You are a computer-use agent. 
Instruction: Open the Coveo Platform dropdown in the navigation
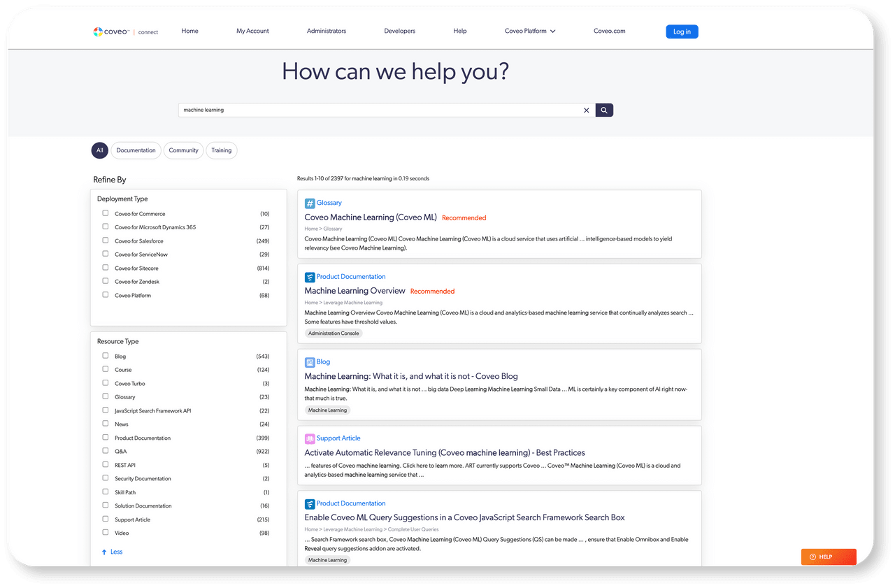[529, 31]
